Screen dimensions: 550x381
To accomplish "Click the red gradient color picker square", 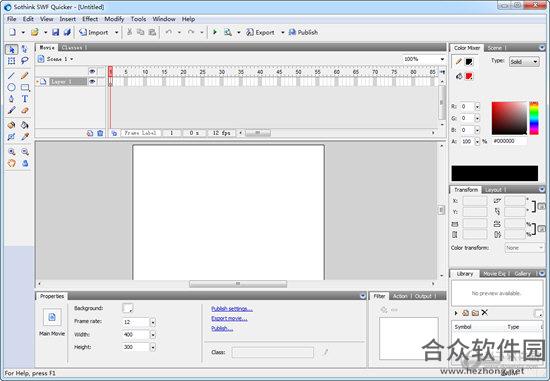I will click(x=509, y=118).
